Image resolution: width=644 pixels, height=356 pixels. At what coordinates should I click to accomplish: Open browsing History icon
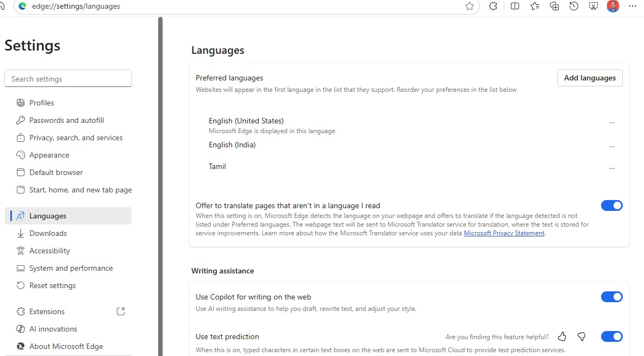pos(574,7)
